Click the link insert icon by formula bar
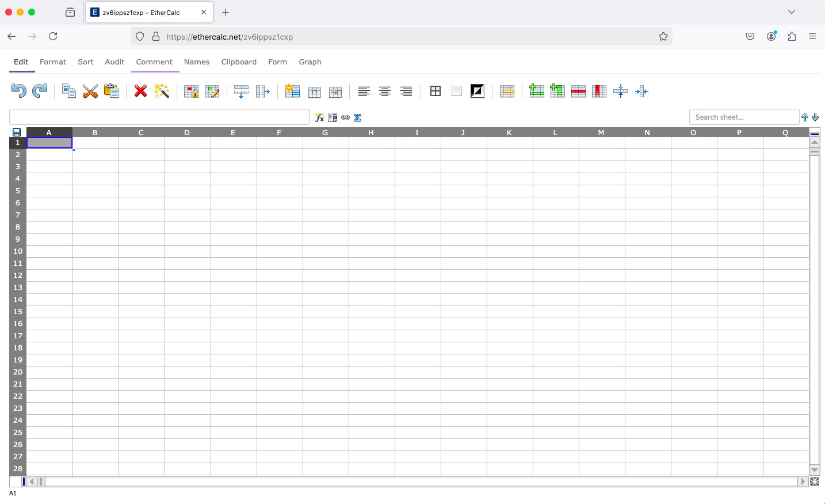The width and height of the screenshot is (825, 504). click(x=345, y=117)
